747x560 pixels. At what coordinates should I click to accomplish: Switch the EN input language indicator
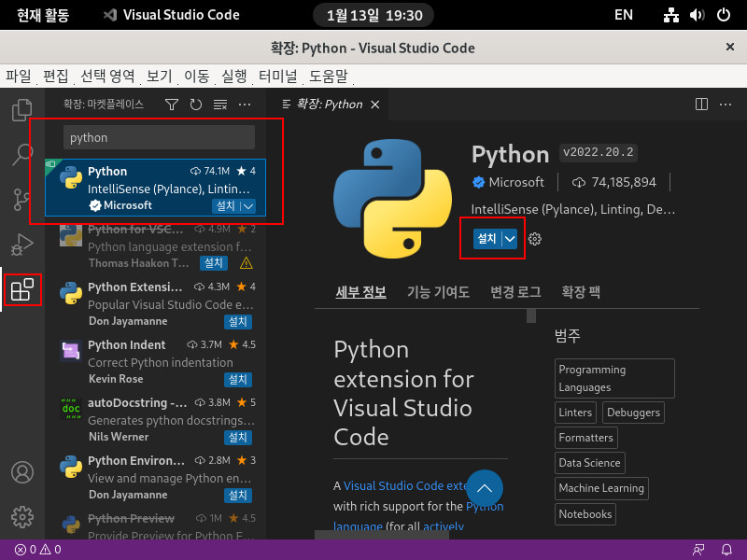(x=623, y=15)
